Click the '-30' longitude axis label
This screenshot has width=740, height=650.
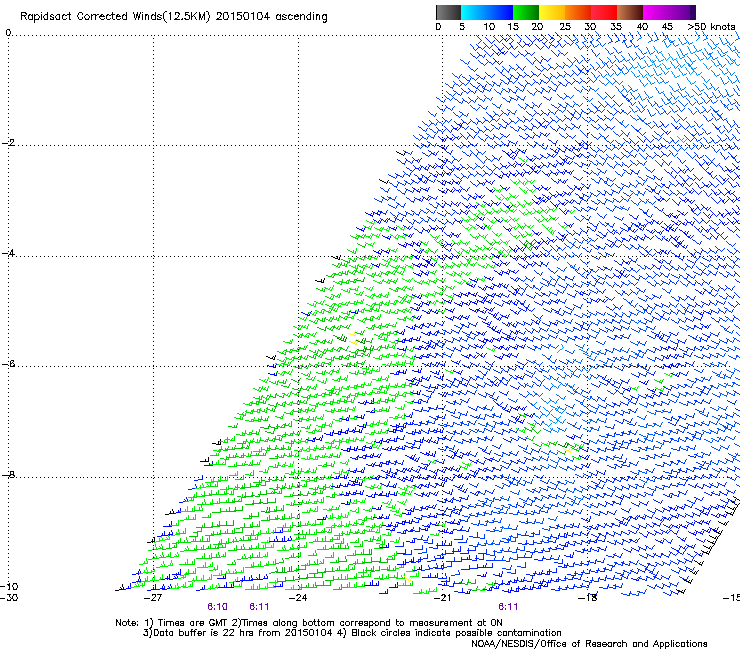pos(9,598)
